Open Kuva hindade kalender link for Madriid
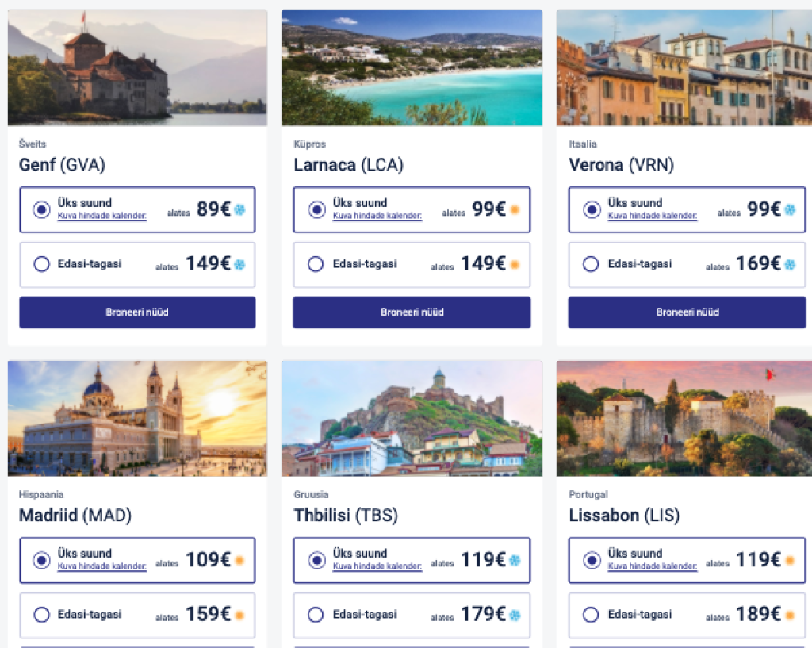 [102, 566]
